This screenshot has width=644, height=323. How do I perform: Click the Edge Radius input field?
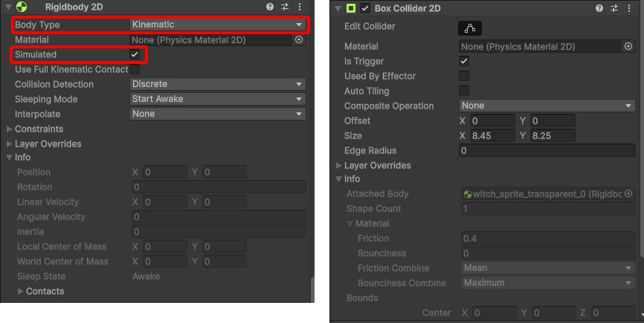547,150
